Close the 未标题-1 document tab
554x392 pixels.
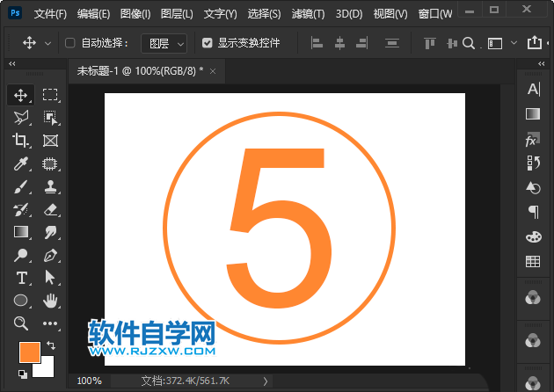(x=213, y=71)
